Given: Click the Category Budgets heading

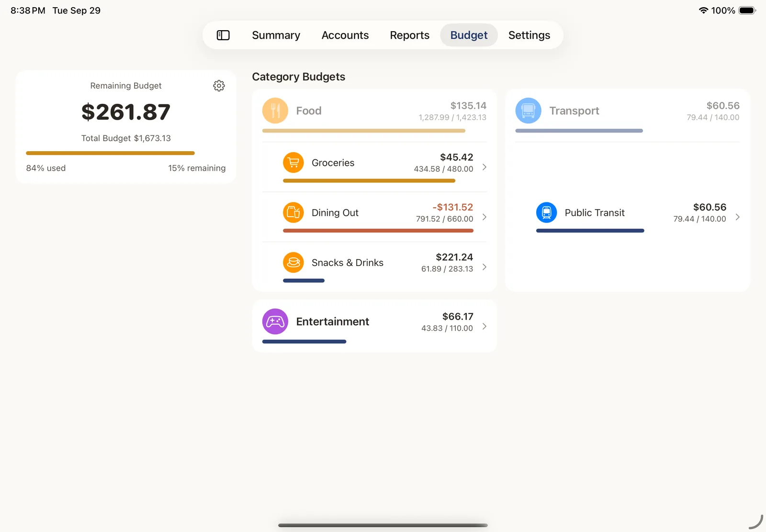Looking at the screenshot, I should [x=299, y=77].
